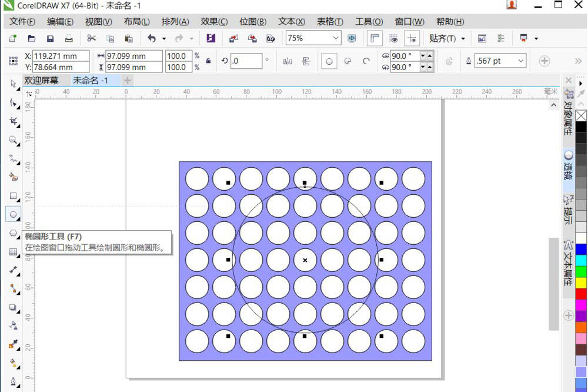The image size is (588, 392).
Task: Open the 75% zoom level dropdown
Action: tap(336, 38)
